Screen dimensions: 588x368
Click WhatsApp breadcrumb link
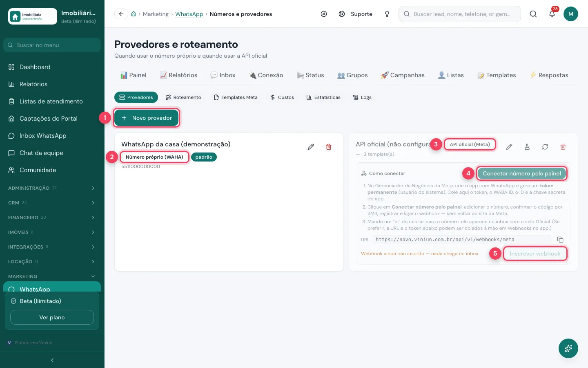coord(189,14)
